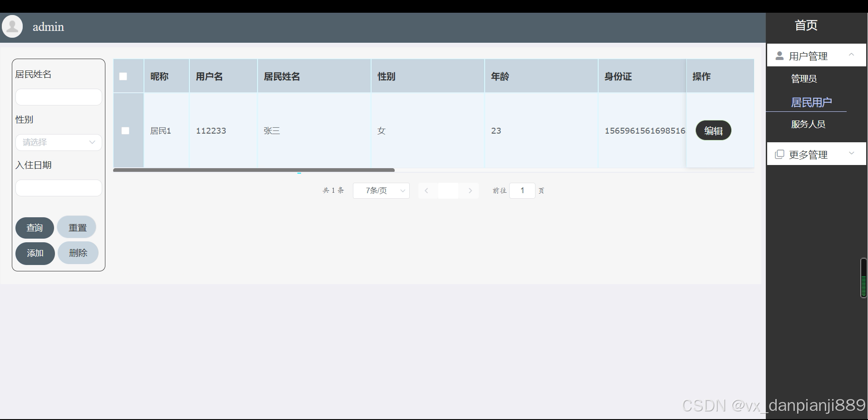Open the 7条/页 page size dropdown
The width and height of the screenshot is (868, 420).
coord(381,190)
